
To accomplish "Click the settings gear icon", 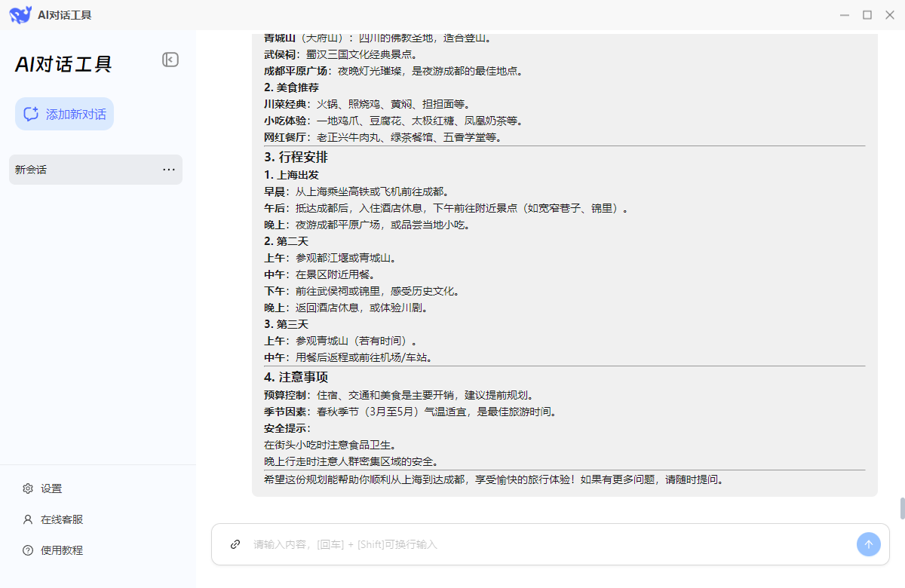I will point(28,488).
